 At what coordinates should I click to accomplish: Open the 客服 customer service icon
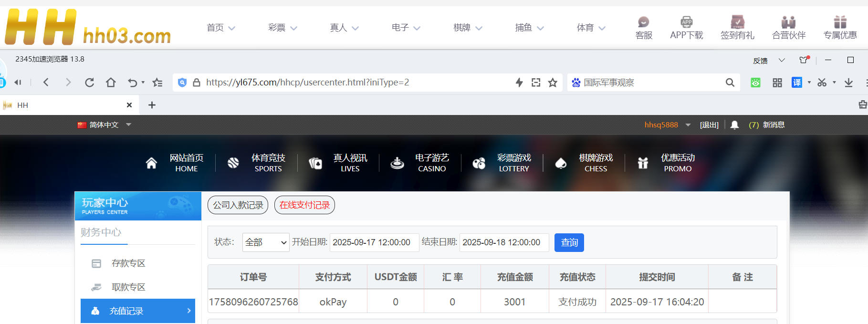click(643, 22)
